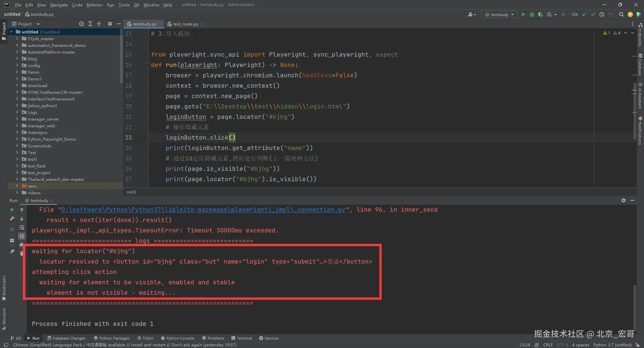Viewport: 644px width, 348px height.
Task: Hide the Run tool window
Action: pyautogui.click(x=632, y=200)
